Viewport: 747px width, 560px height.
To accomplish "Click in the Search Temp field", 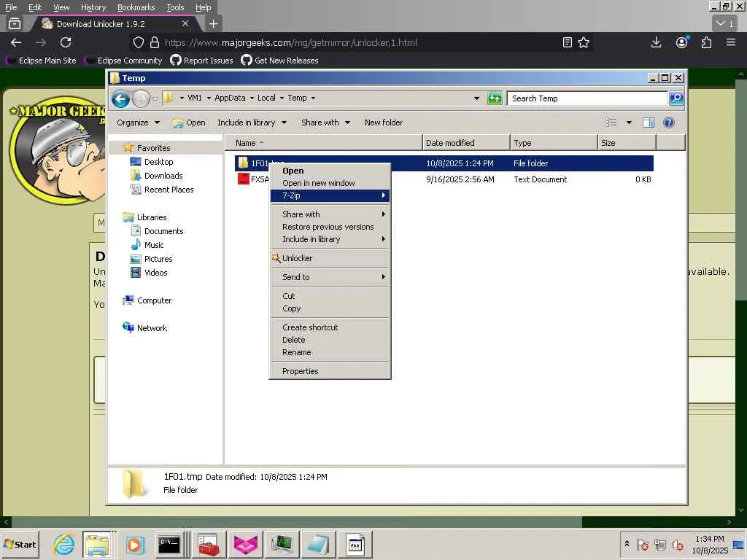I will (587, 98).
